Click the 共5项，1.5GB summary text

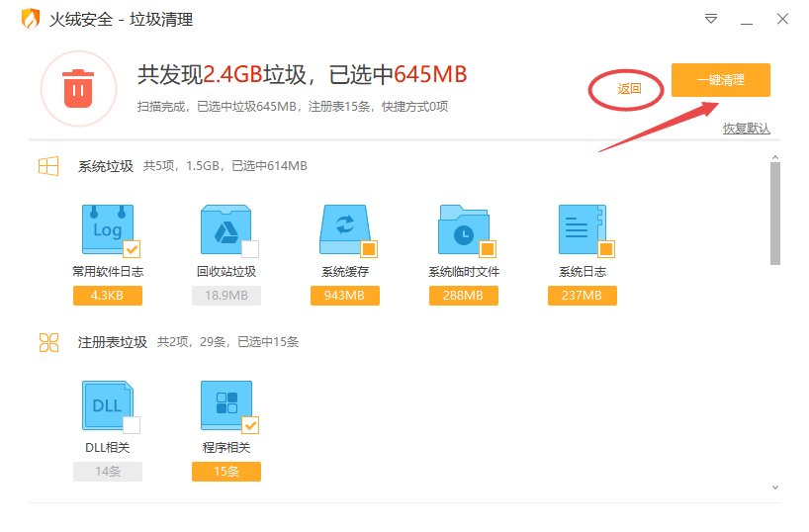pyautogui.click(x=225, y=166)
